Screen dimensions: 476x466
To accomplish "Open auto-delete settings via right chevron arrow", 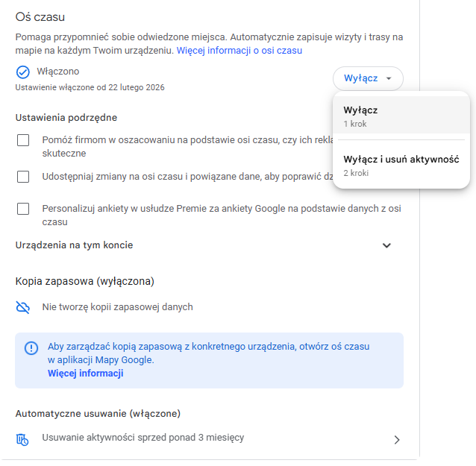I will (396, 440).
